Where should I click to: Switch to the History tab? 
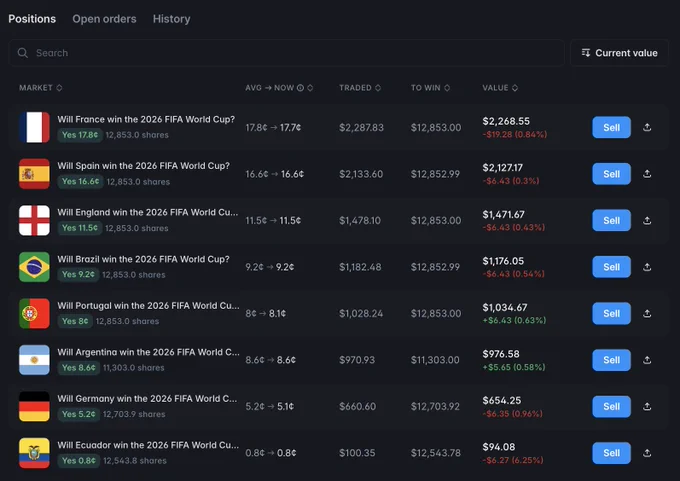[x=171, y=19]
